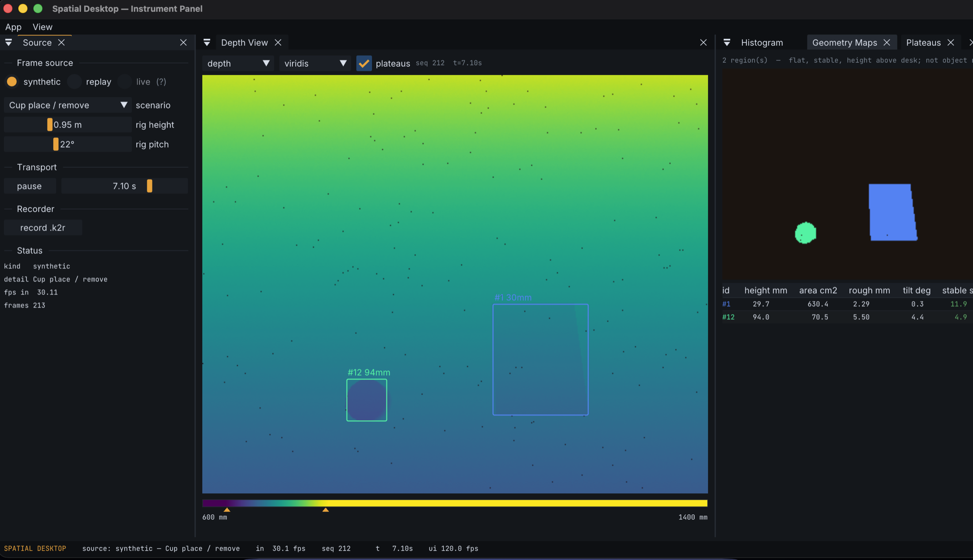This screenshot has width=973, height=560.
Task: Close the Source panel with right X
Action: [184, 42]
